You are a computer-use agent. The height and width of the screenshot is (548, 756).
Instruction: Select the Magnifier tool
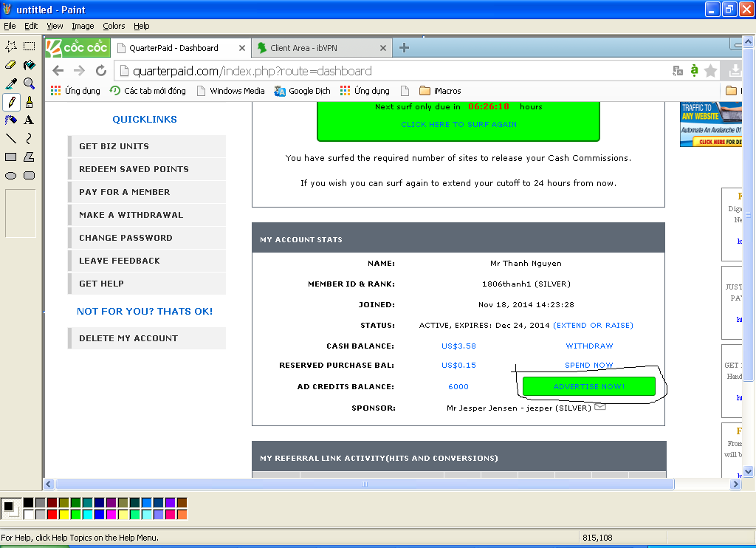point(30,83)
